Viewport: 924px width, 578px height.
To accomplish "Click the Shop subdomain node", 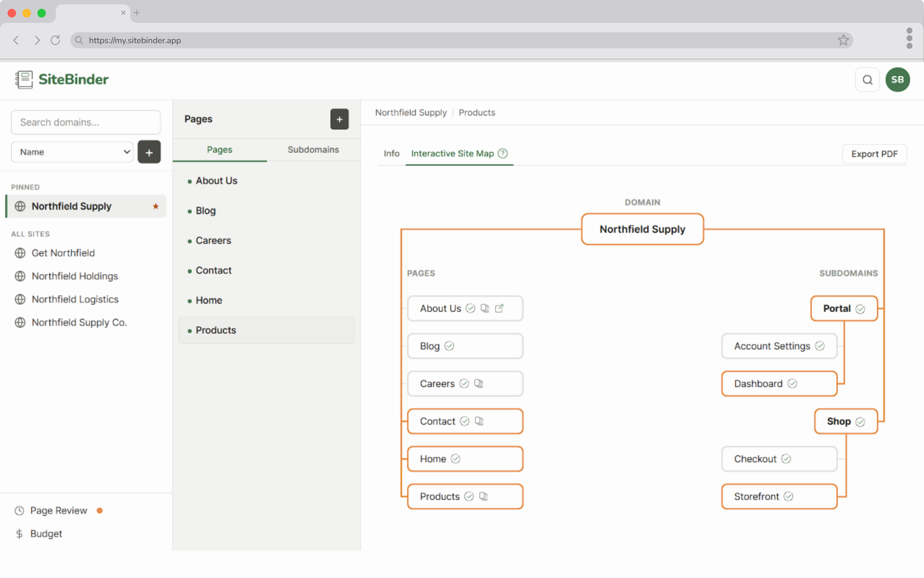I will pos(846,421).
